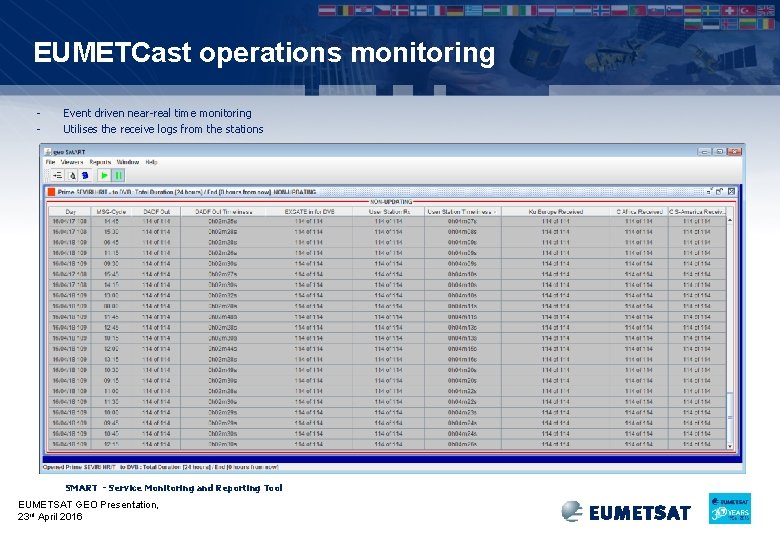This screenshot has height=540, width=780.
Task: Click the table scrollbar down arrow
Action: (x=730, y=446)
